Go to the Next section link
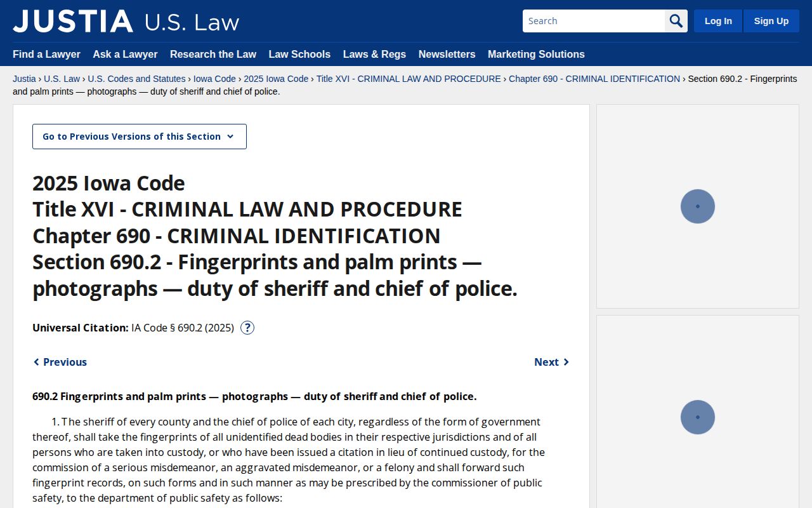The width and height of the screenshot is (812, 508). click(552, 362)
